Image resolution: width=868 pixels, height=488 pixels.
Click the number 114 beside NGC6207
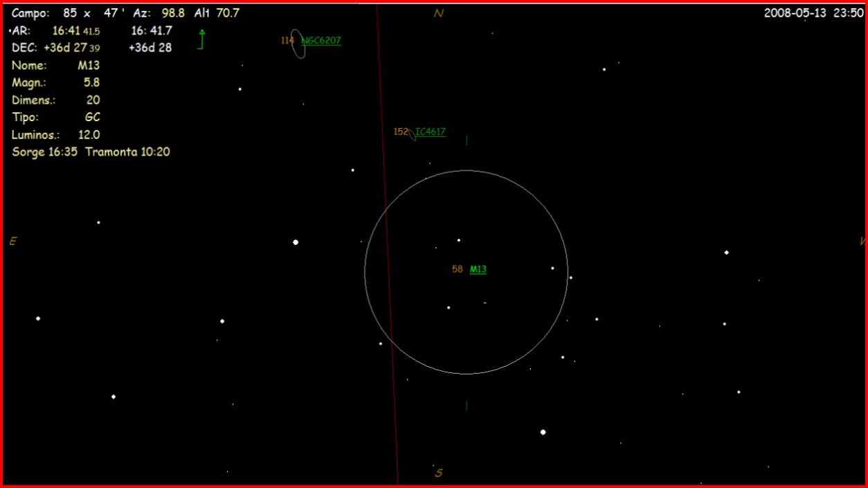[287, 41]
